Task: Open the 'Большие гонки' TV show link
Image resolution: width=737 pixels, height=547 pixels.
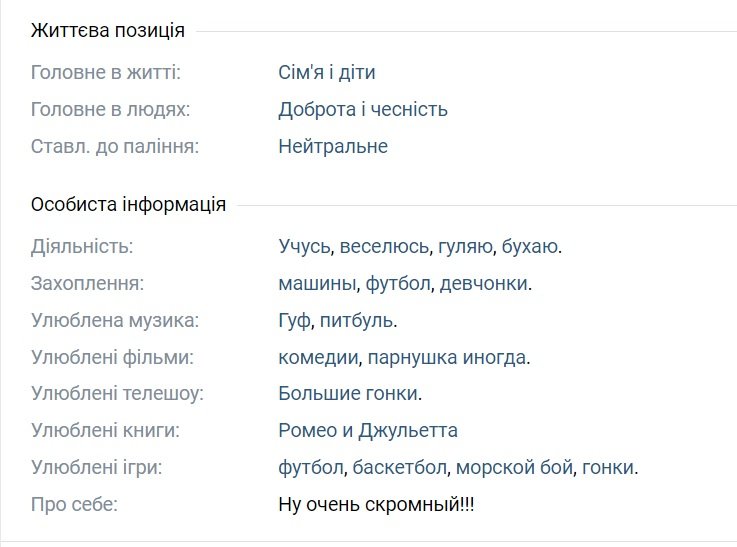Action: (348, 393)
